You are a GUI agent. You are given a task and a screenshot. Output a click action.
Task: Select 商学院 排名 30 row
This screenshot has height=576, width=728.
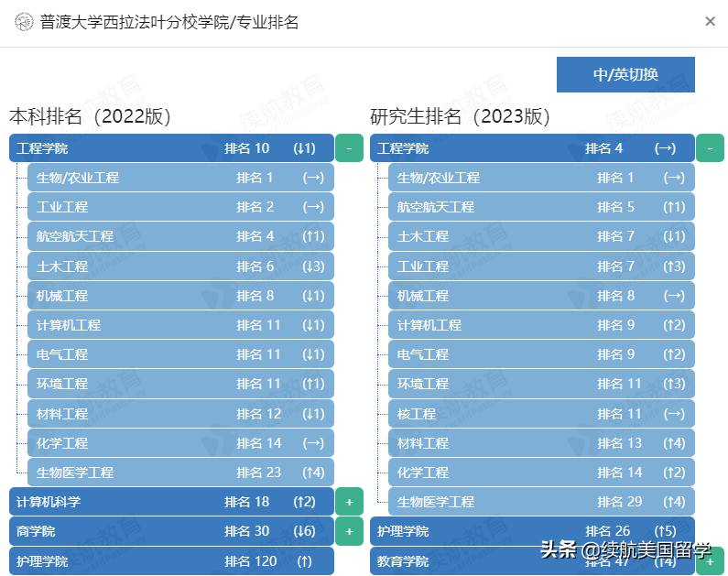171,531
